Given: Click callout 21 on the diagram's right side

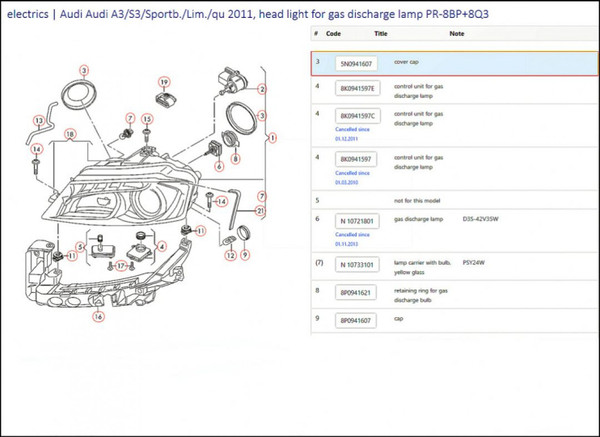Looking at the screenshot, I should point(260,211).
